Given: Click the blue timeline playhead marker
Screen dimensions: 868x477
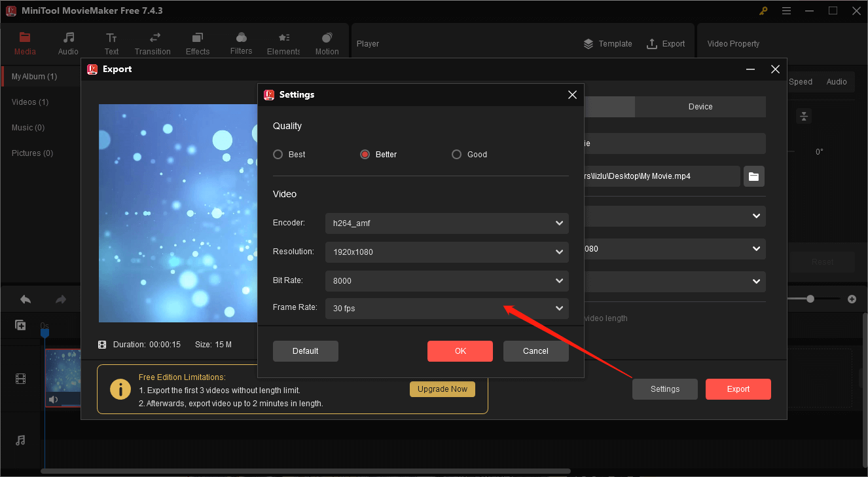Looking at the screenshot, I should [x=45, y=333].
